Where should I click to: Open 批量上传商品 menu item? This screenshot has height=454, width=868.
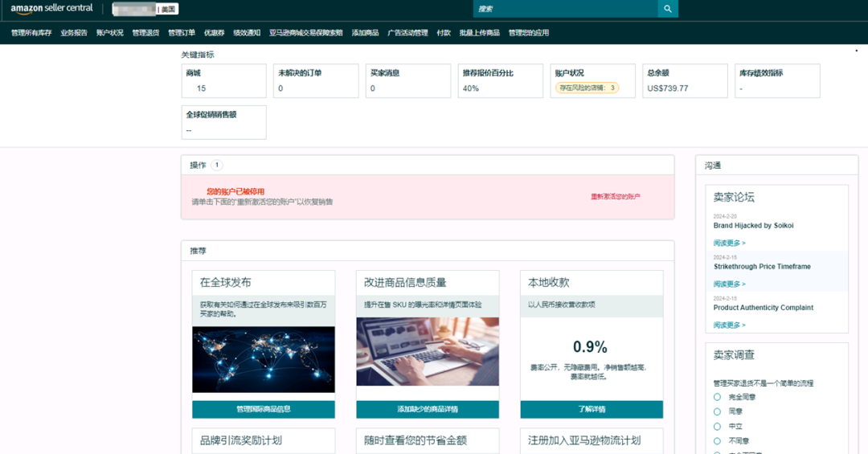click(x=479, y=33)
